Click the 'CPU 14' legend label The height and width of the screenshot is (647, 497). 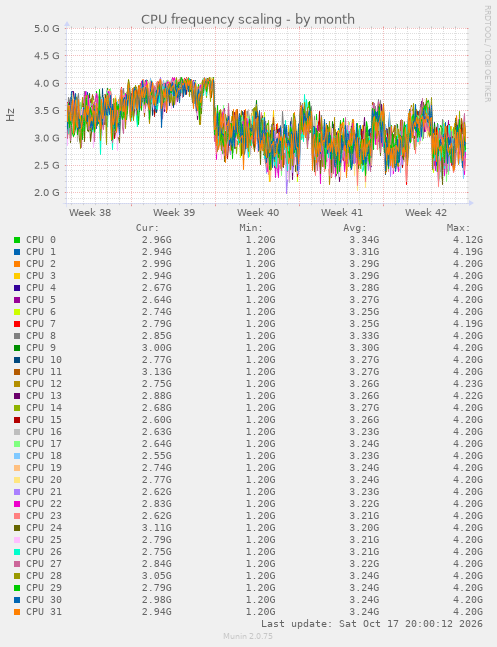[x=44, y=407]
